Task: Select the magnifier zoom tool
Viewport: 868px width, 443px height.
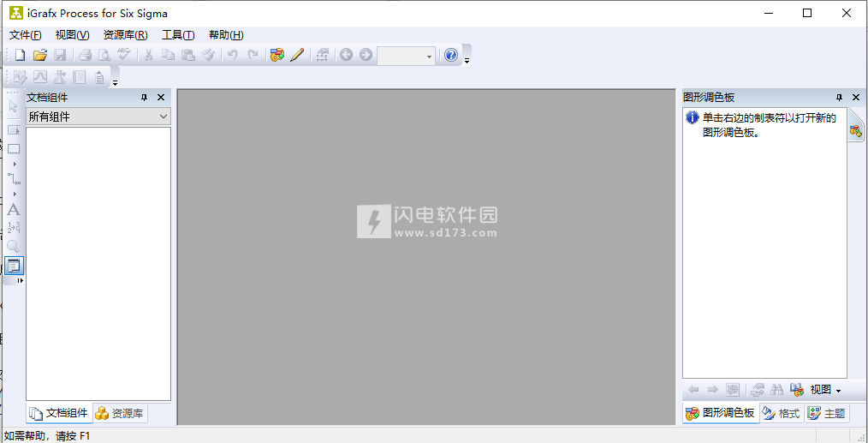Action: [x=14, y=246]
